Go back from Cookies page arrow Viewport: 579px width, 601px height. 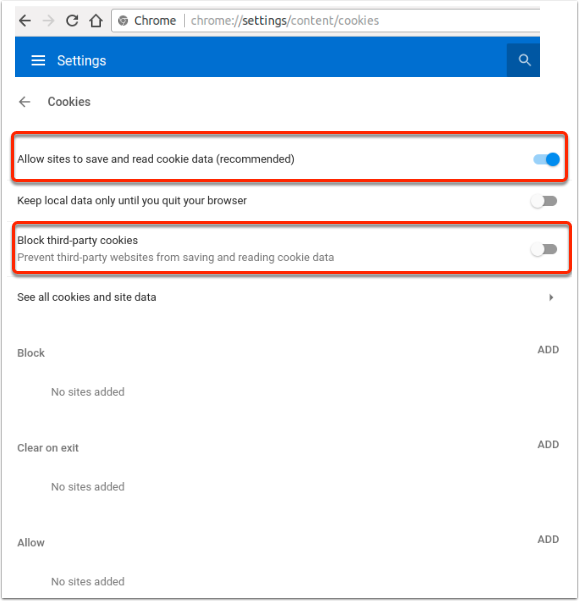25,102
